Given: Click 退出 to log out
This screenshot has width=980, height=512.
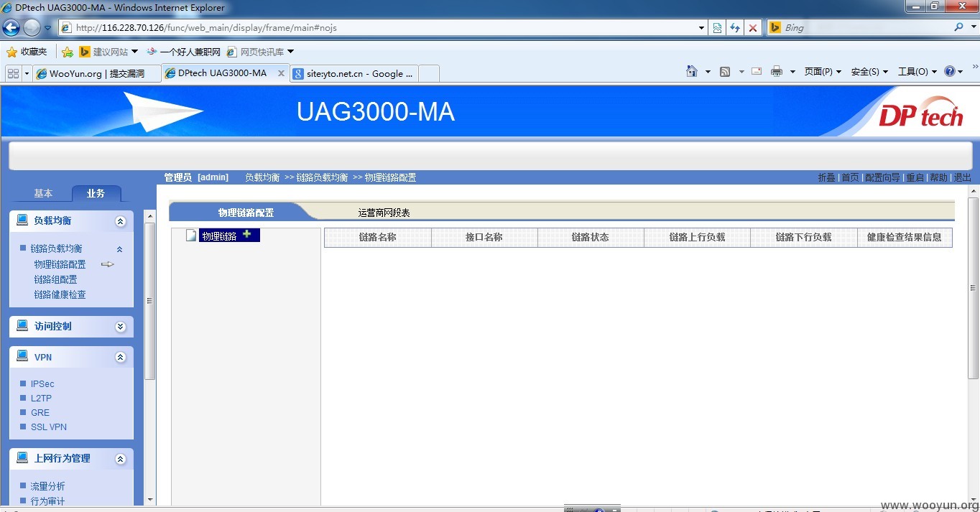Looking at the screenshot, I should click(x=962, y=177).
